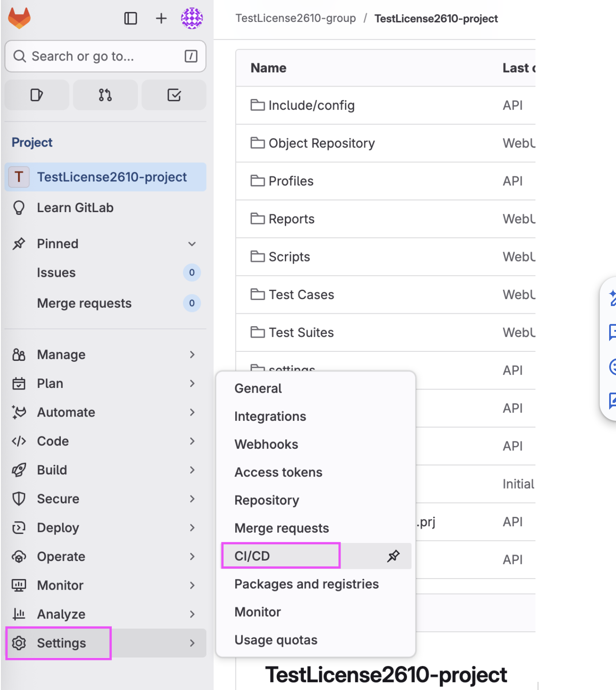616x690 pixels.
Task: Click the Build rocket icon
Action: [19, 470]
